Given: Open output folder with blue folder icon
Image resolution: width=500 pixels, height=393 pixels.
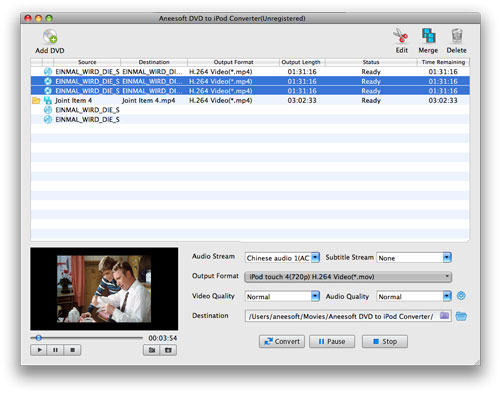Looking at the screenshot, I should point(461,316).
